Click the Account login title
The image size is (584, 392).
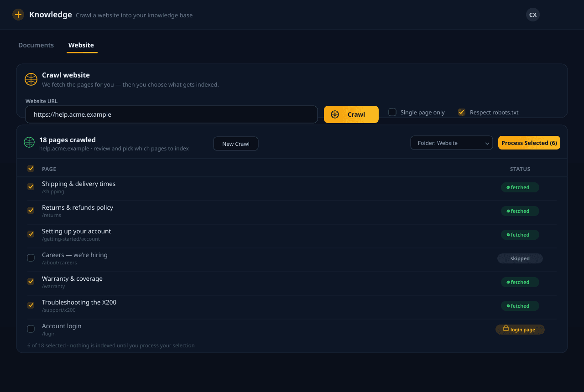tap(62, 326)
